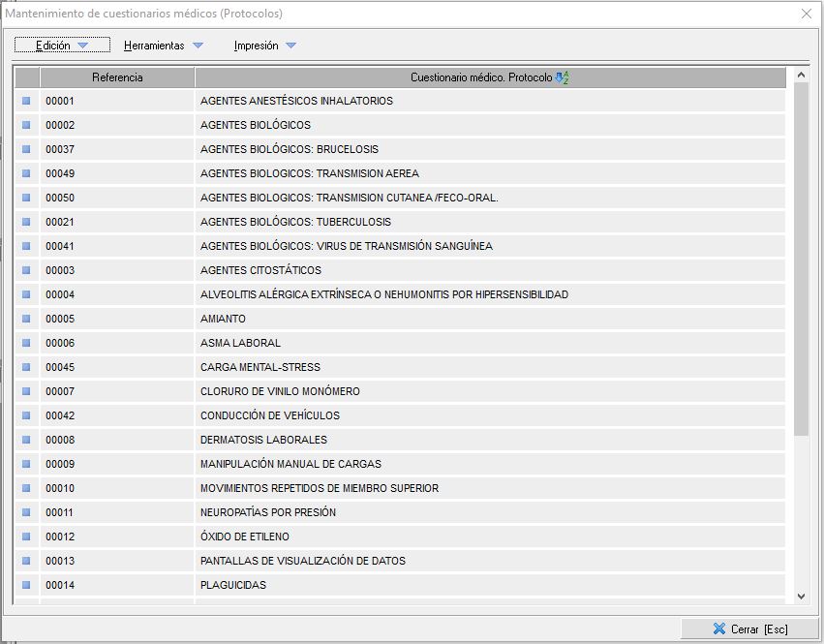Screen dimensions: 824x644
Task: Click the blue marker next to ASMA LABORAL
Action: point(26,343)
